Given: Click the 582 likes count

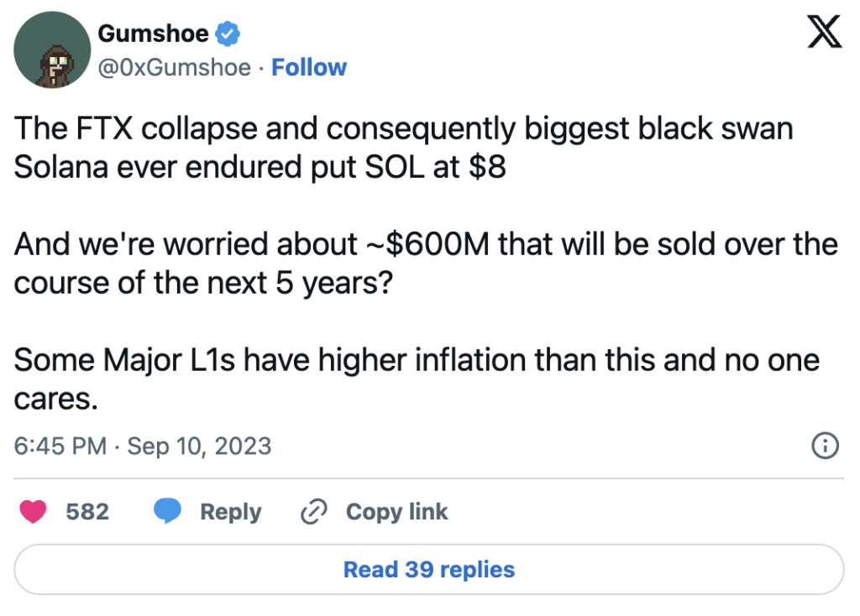Looking at the screenshot, I should pos(87,512).
